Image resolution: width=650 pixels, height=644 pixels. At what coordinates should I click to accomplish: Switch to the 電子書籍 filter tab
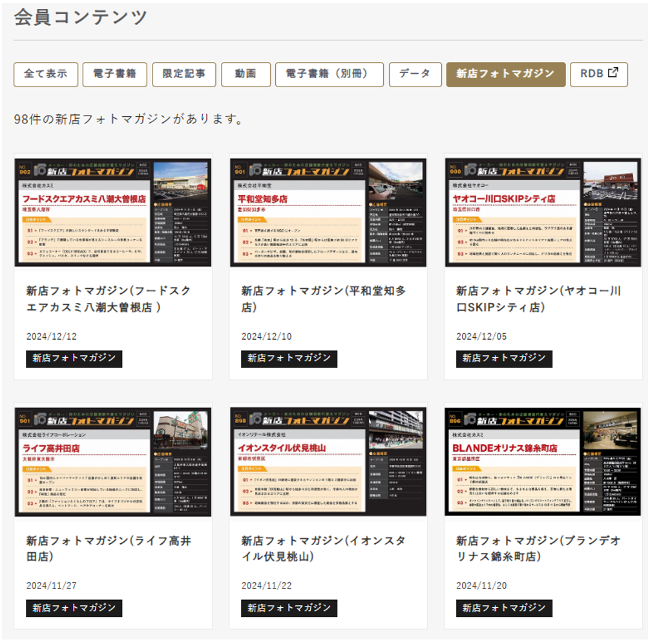(115, 74)
